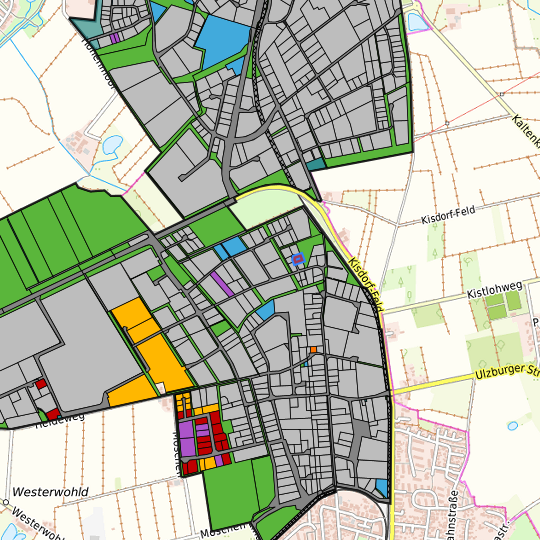The width and height of the screenshot is (540, 540).
Task: Click the long diagonal purple parcel
Action: tap(222, 284)
